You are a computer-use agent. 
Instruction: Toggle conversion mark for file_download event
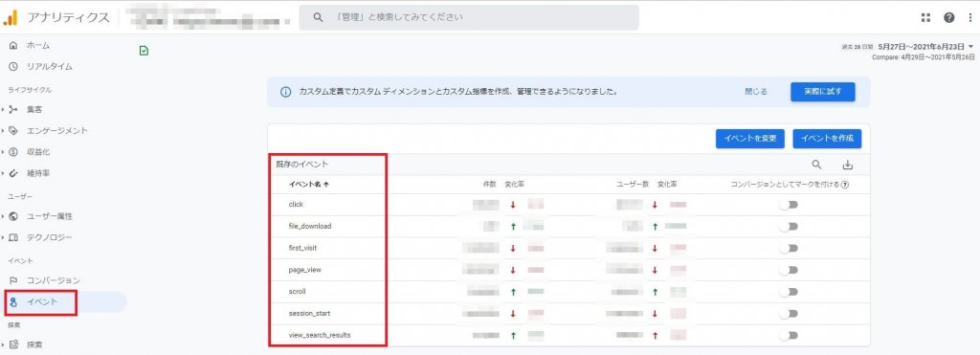[x=789, y=226]
